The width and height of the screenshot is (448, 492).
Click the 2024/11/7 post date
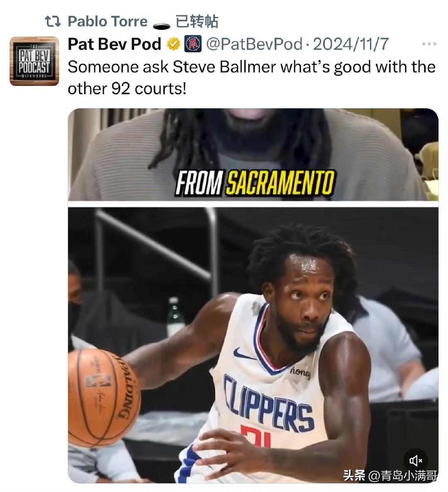pos(351,44)
